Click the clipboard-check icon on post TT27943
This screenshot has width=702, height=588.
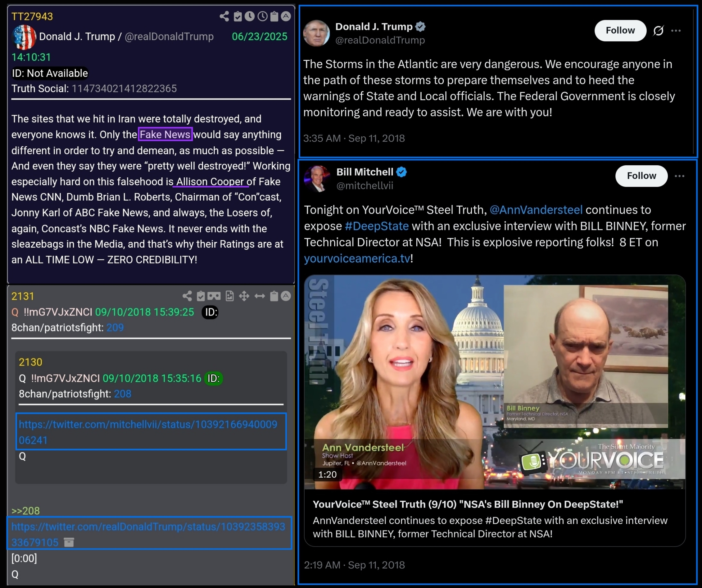pyautogui.click(x=238, y=16)
